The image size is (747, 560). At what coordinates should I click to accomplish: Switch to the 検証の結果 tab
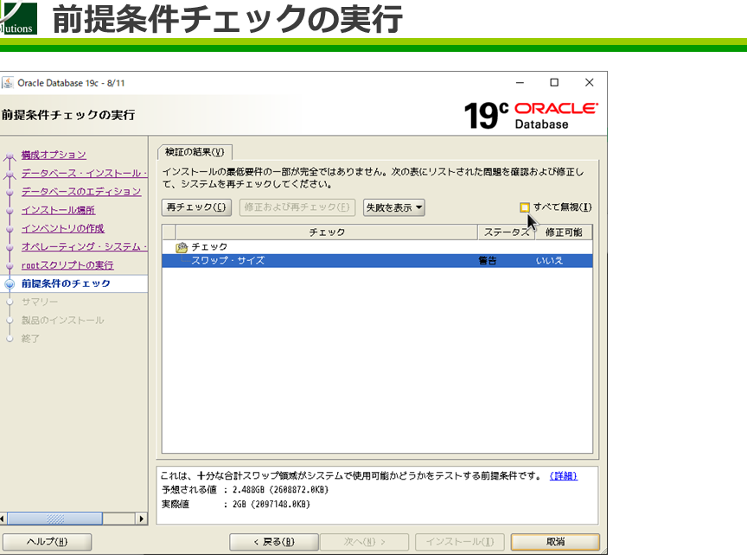(x=194, y=152)
